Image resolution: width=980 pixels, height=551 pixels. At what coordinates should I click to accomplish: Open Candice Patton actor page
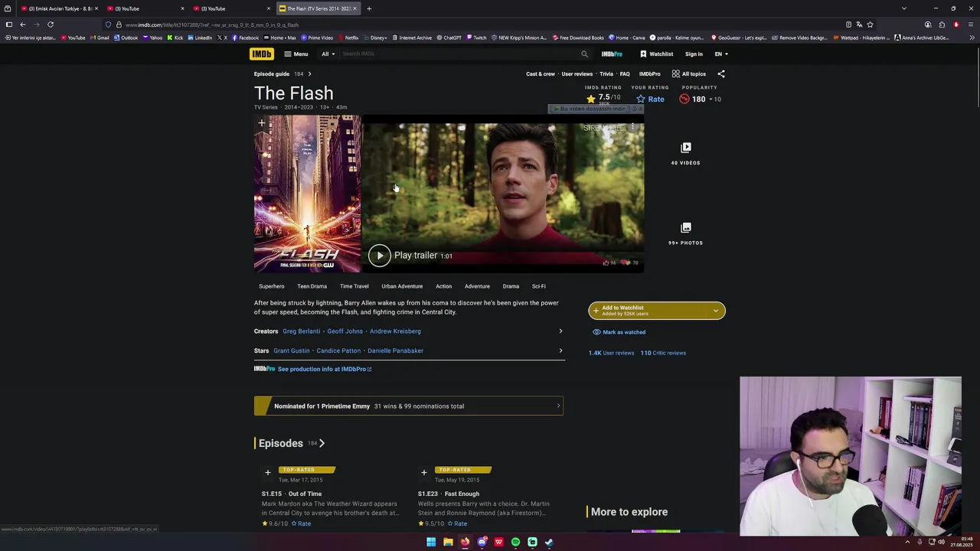click(x=338, y=350)
